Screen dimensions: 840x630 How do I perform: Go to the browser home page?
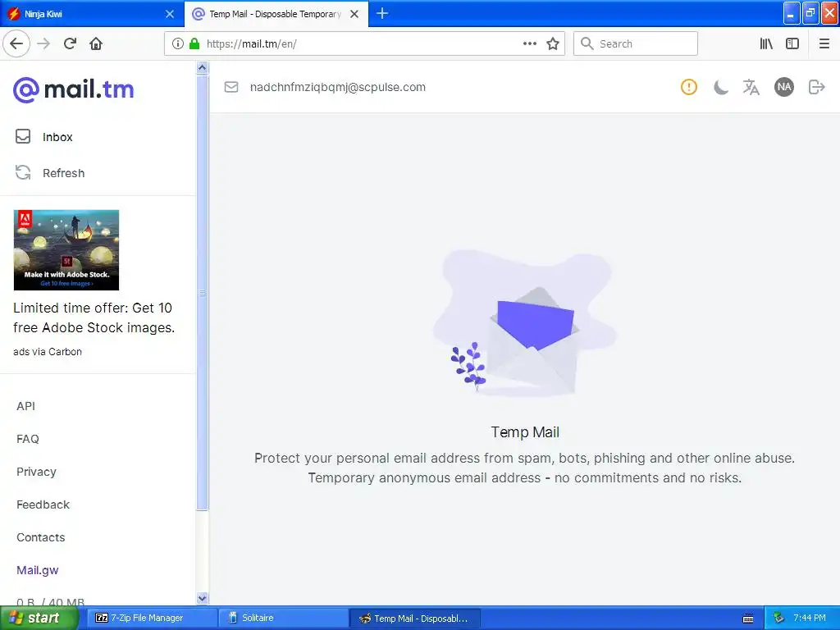tap(96, 43)
